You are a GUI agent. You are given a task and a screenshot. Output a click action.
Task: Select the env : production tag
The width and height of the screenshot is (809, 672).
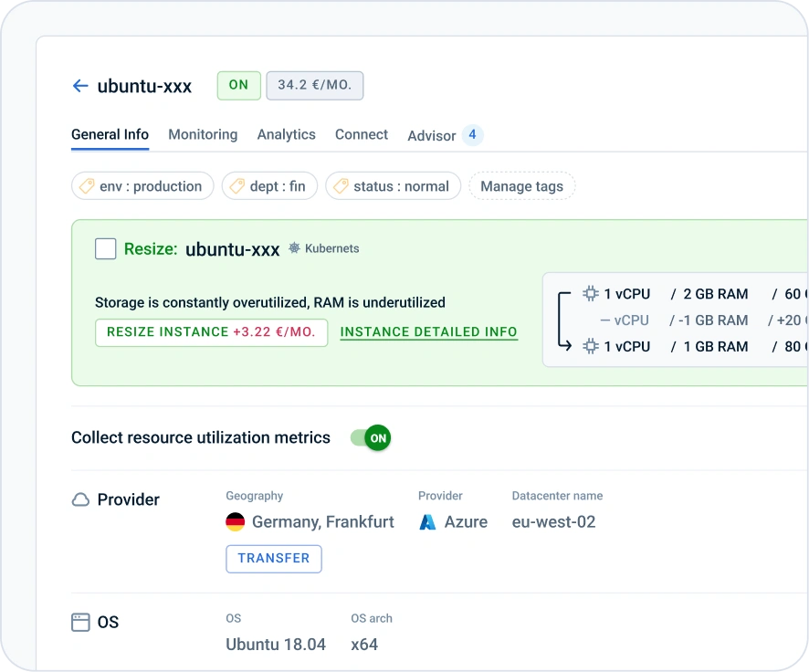click(142, 185)
